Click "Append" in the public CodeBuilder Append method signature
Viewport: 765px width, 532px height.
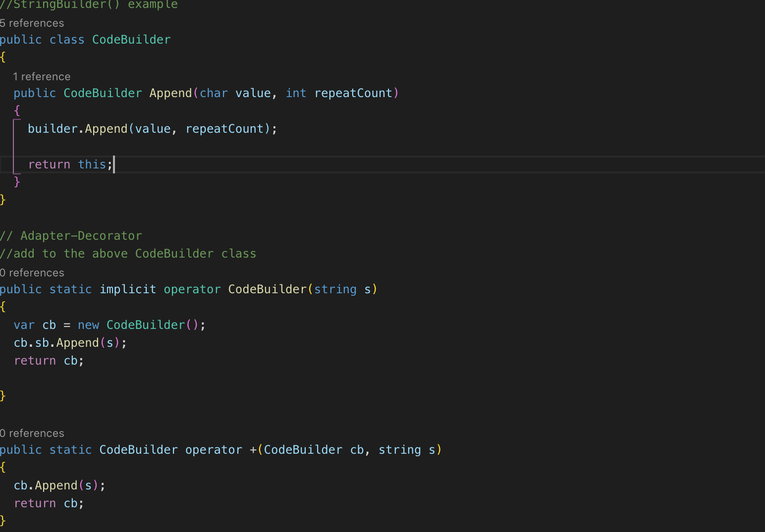point(170,93)
